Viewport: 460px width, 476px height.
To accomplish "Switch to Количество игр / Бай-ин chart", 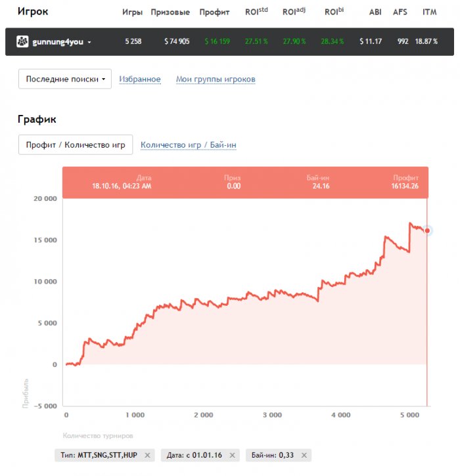I will (189, 144).
